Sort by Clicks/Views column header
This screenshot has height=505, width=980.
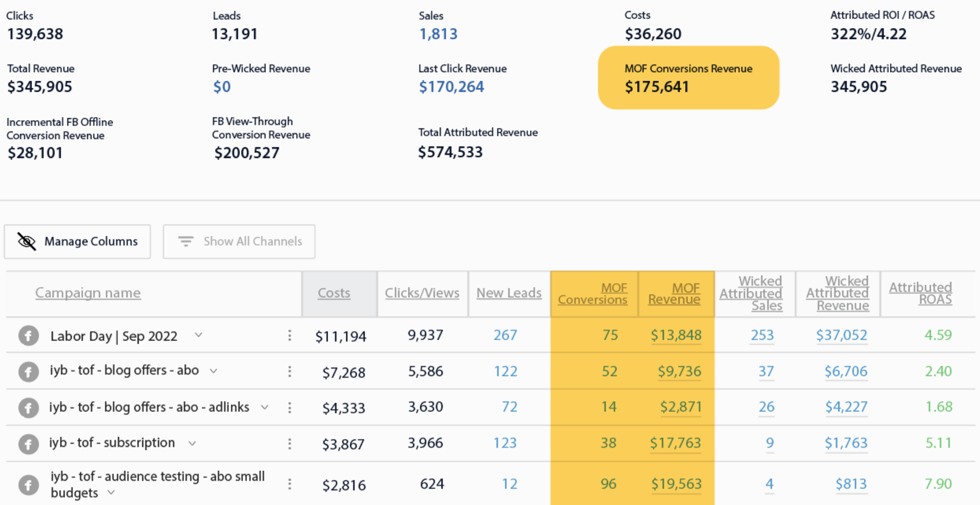click(422, 293)
